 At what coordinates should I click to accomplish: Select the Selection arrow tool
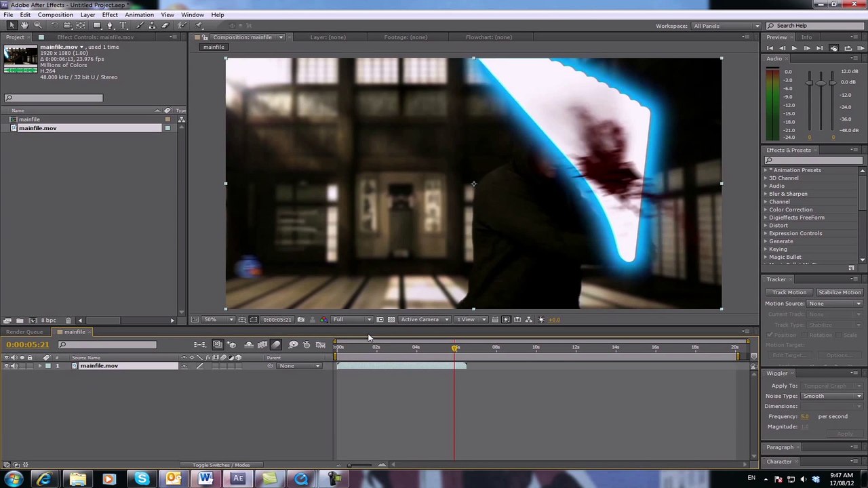[12, 26]
